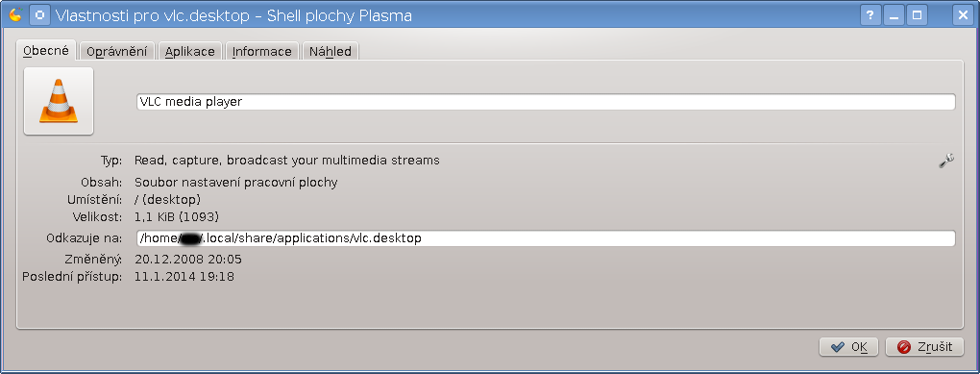Open file type options via wrench icon
Screen dimensions: 980x374
(946, 161)
